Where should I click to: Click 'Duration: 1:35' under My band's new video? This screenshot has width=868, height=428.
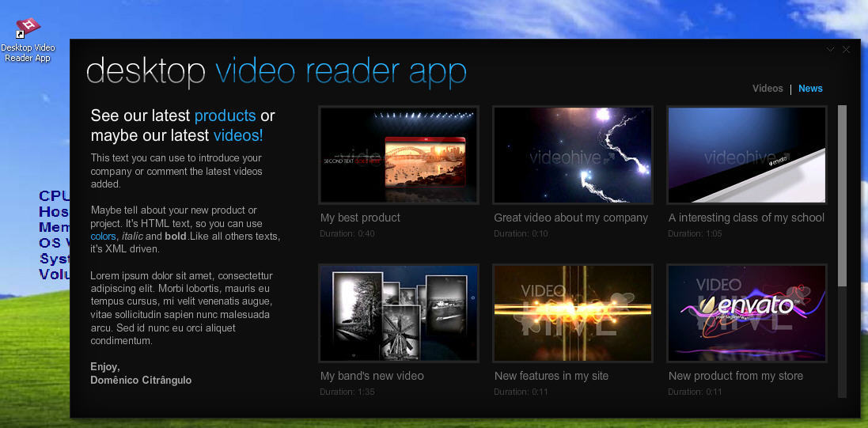pyautogui.click(x=347, y=392)
